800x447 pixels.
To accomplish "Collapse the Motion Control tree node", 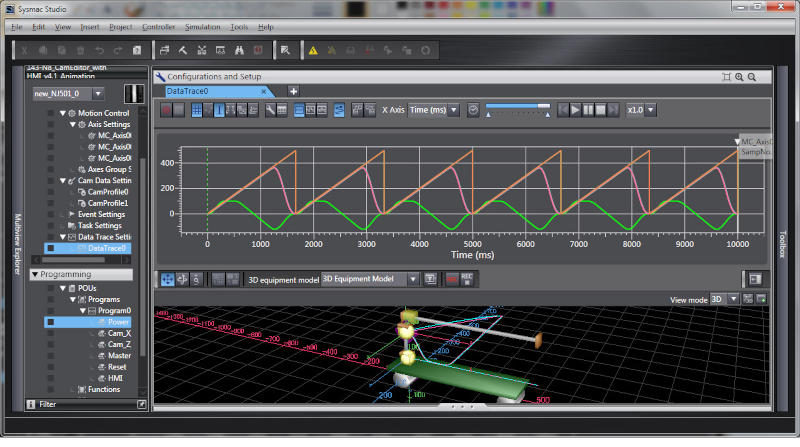I will click(x=63, y=113).
